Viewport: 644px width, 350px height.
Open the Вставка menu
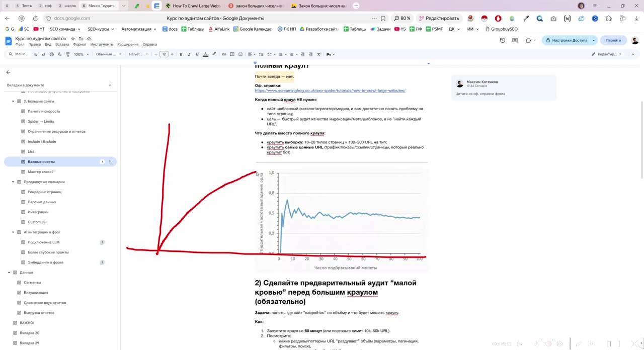point(62,44)
